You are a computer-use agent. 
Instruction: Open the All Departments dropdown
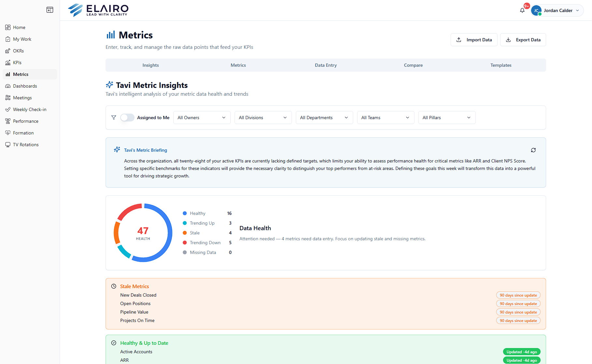pos(324,118)
